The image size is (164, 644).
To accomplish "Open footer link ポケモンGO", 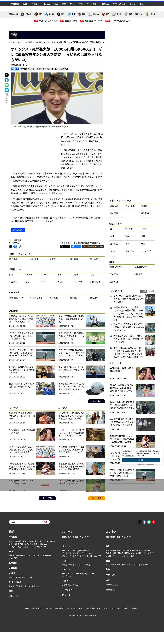I will click(112, 585).
